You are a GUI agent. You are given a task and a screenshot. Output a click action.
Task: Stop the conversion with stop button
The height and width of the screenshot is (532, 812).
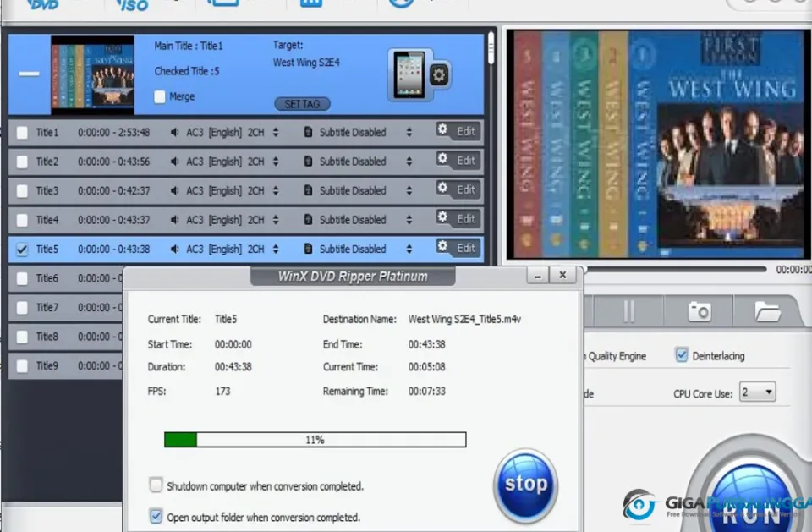tap(525, 485)
